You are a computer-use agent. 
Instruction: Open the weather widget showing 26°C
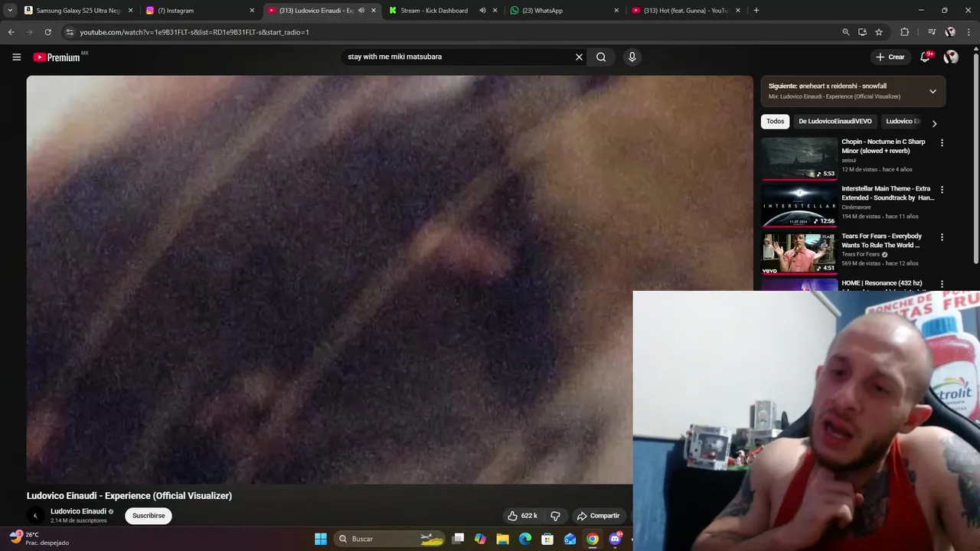(38, 538)
